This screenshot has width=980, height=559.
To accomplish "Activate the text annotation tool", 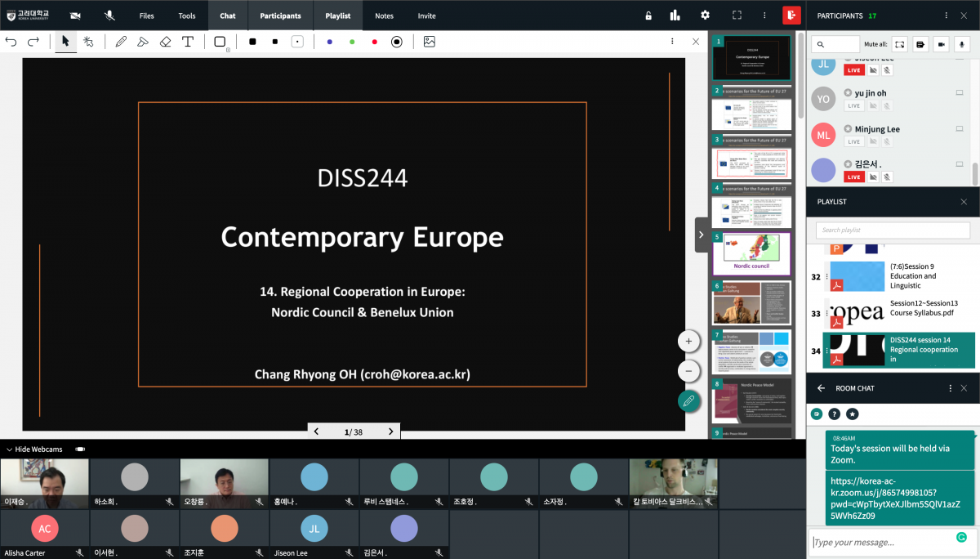I will (x=188, y=42).
